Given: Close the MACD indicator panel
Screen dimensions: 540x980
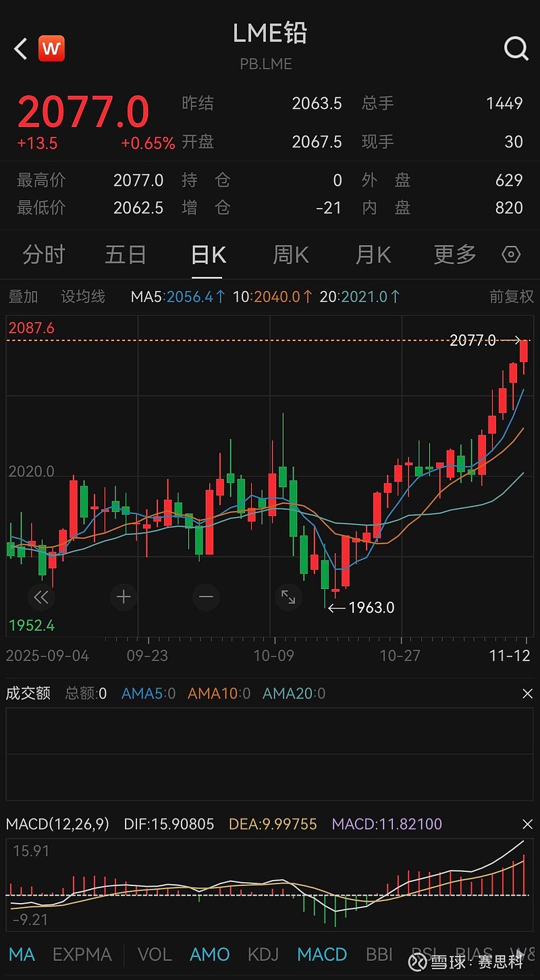Looking at the screenshot, I should click(x=527, y=824).
